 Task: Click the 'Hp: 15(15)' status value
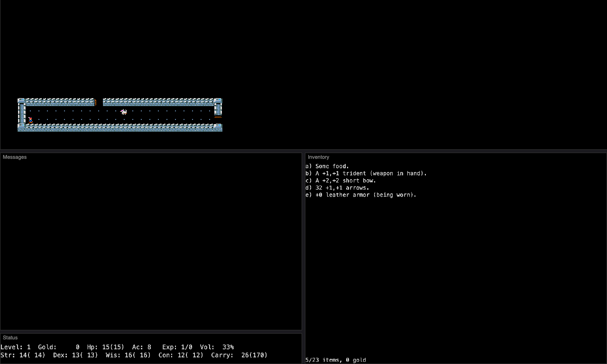tap(106, 347)
